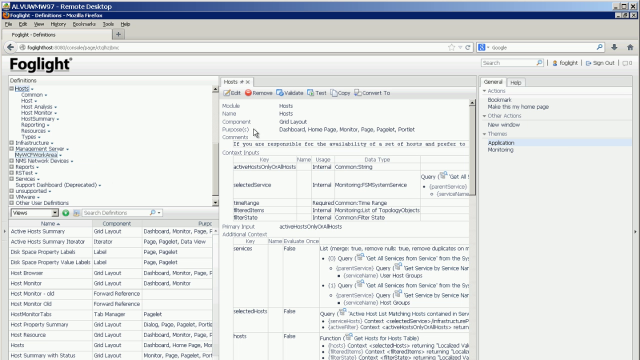Sort by the Component column header
This screenshot has height=360, width=640.
pyautogui.click(x=117, y=224)
